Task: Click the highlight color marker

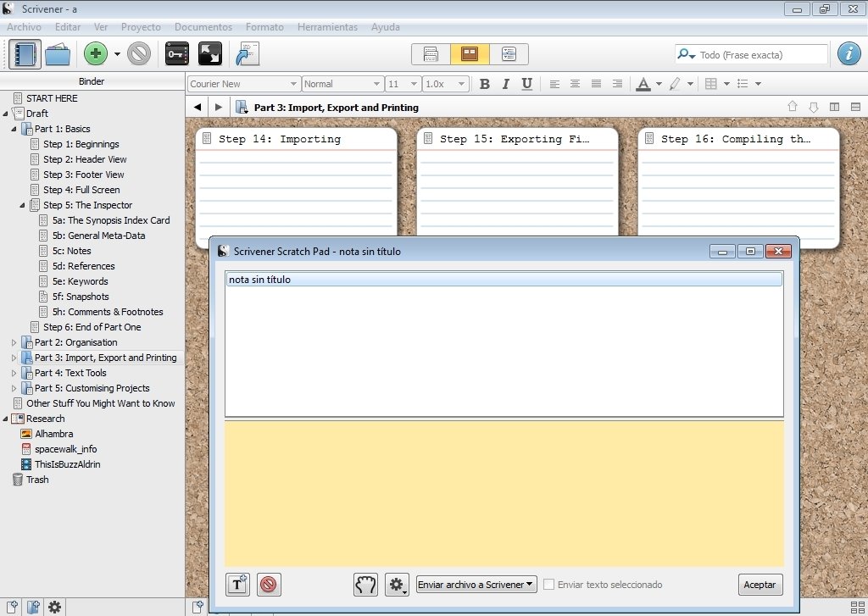Action: pos(674,84)
